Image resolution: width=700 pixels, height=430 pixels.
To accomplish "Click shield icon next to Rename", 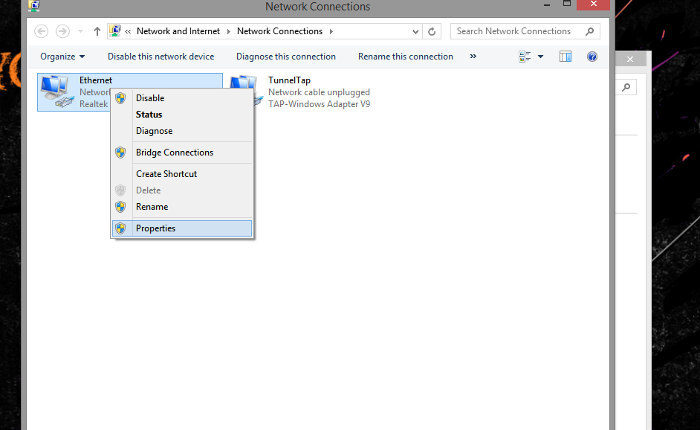I will pos(120,207).
